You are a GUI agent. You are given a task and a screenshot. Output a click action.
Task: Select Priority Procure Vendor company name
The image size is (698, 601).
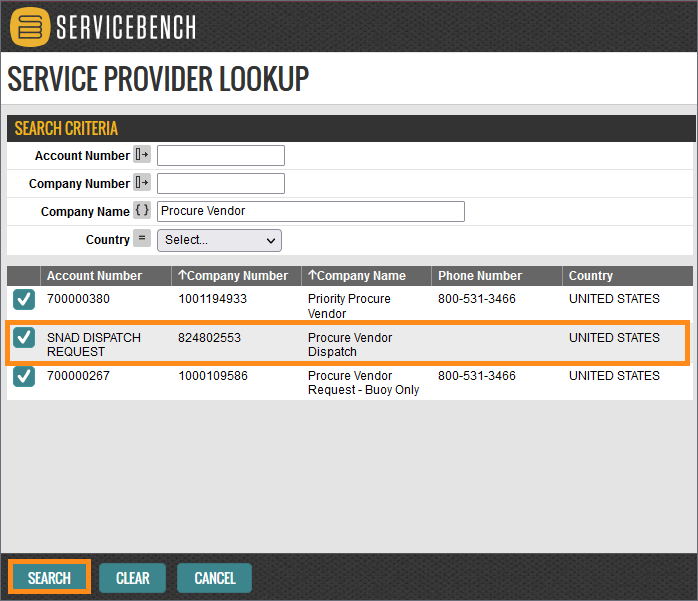pyautogui.click(x=349, y=306)
